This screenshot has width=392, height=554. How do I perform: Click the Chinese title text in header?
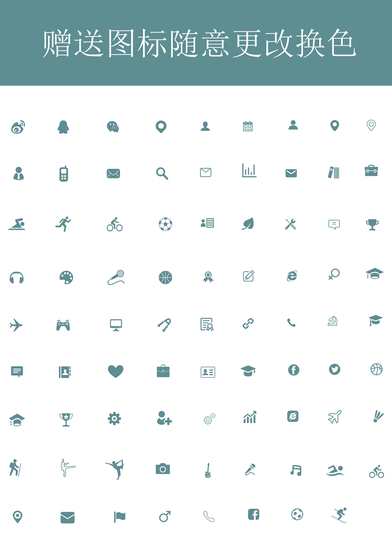click(199, 43)
